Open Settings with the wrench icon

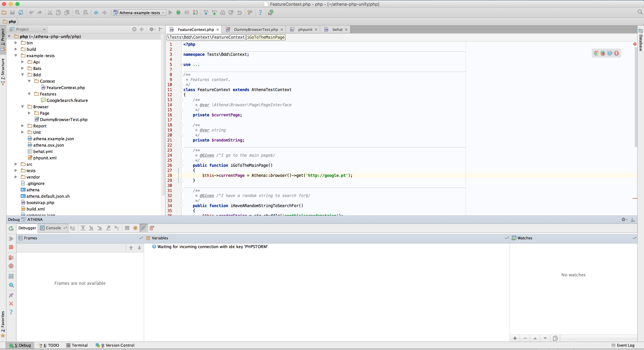[x=250, y=12]
